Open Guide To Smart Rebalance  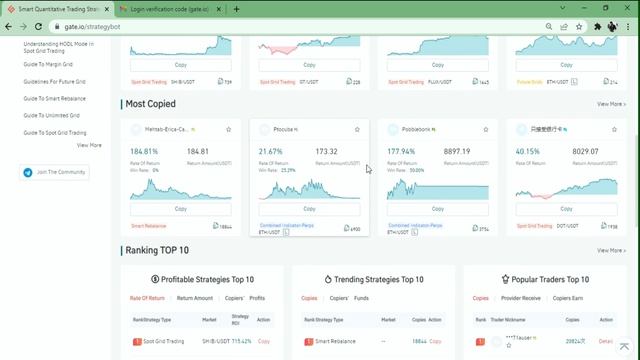[54, 99]
